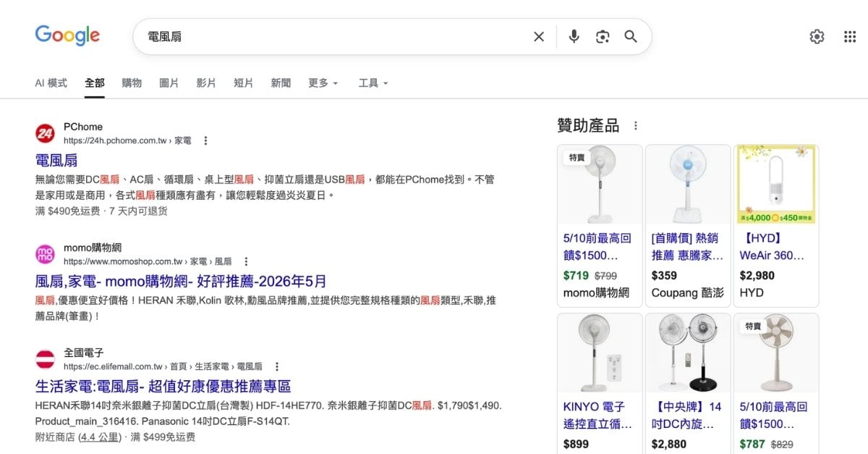Click the 【中央牌】14吋DC內旋 product title
The width and height of the screenshot is (868, 454).
coord(687,416)
